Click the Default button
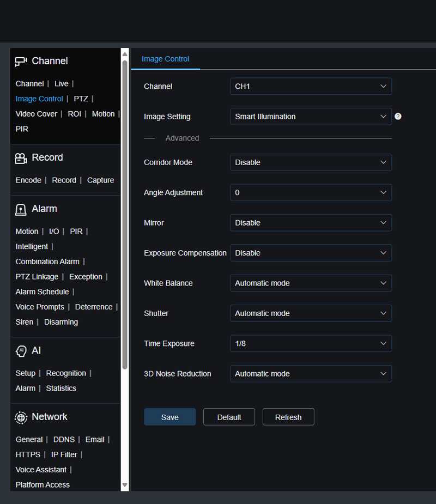Image resolution: width=436 pixels, height=504 pixels. click(x=229, y=417)
